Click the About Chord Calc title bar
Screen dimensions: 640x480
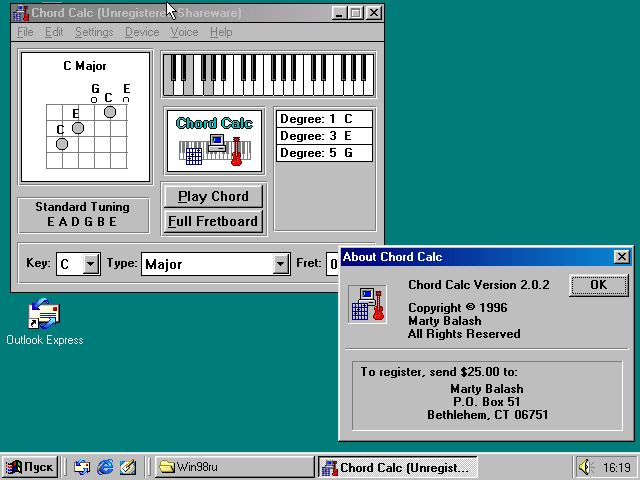pyautogui.click(x=477, y=257)
